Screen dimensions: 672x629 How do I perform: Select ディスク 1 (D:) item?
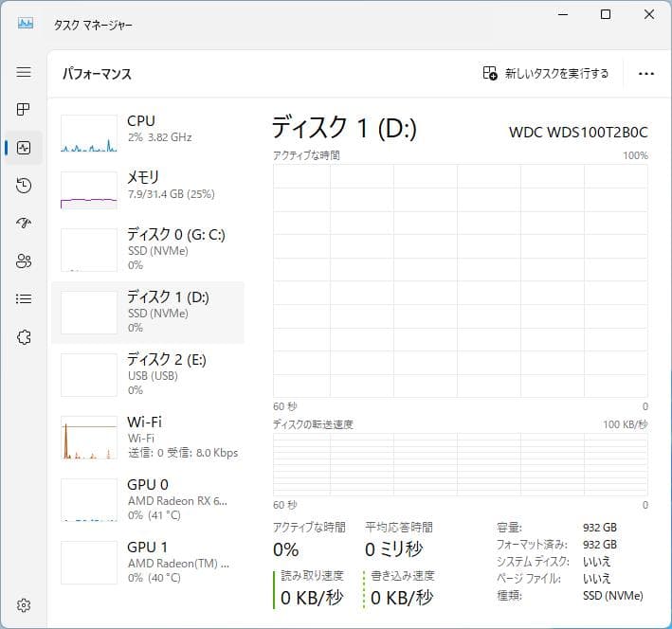pyautogui.click(x=148, y=313)
